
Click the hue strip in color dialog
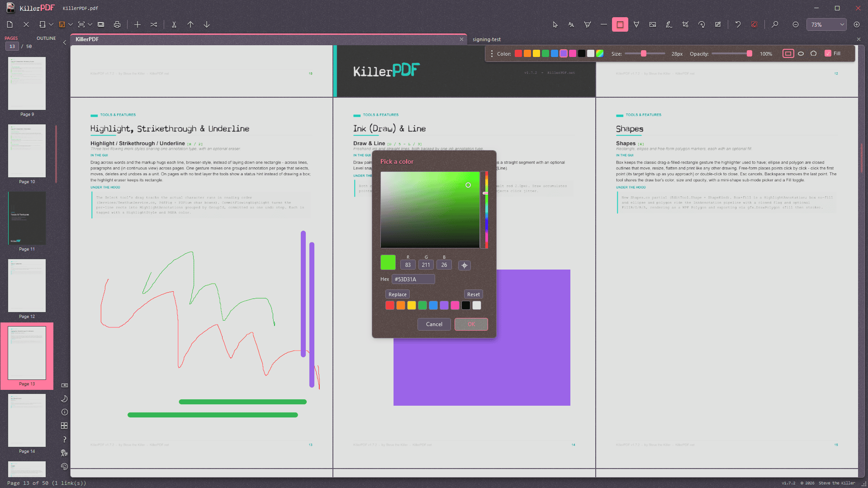pos(487,210)
